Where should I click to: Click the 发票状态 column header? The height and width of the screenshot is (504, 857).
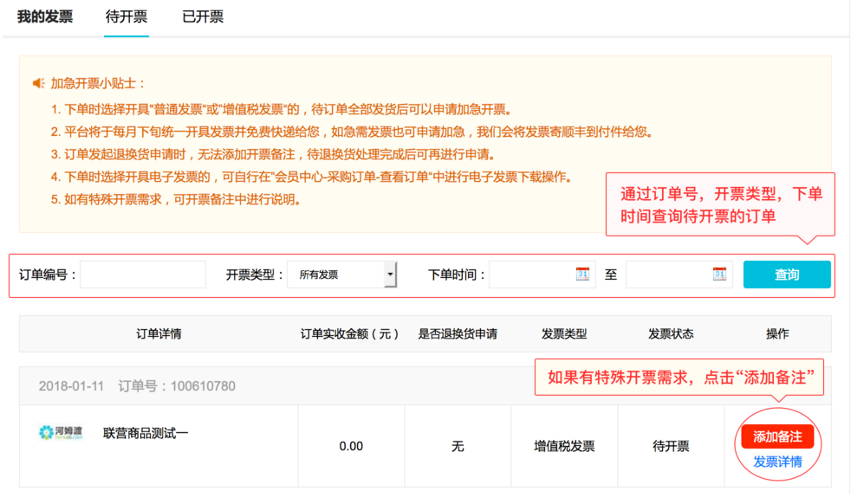pos(671,333)
